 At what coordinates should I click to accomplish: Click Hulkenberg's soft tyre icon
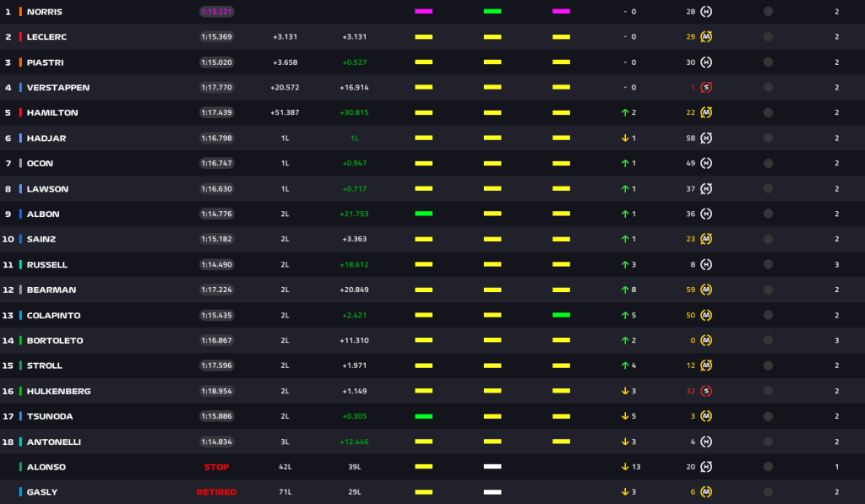(706, 391)
